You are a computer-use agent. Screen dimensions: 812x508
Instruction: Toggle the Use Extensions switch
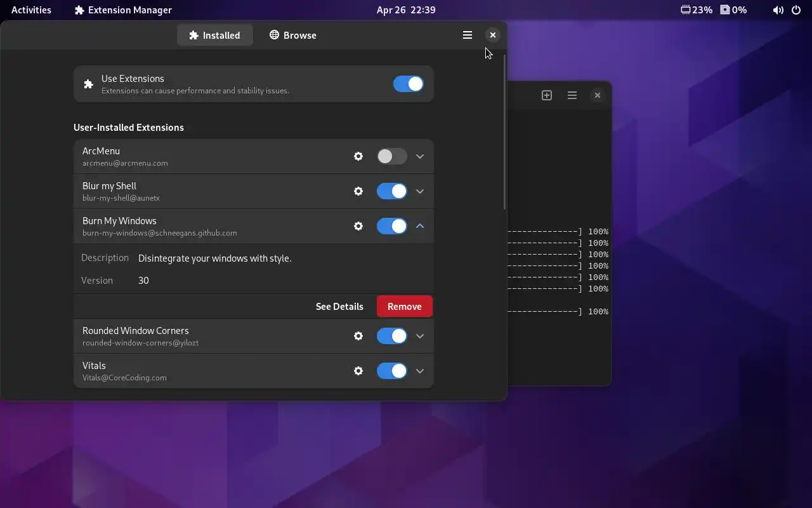(x=408, y=84)
